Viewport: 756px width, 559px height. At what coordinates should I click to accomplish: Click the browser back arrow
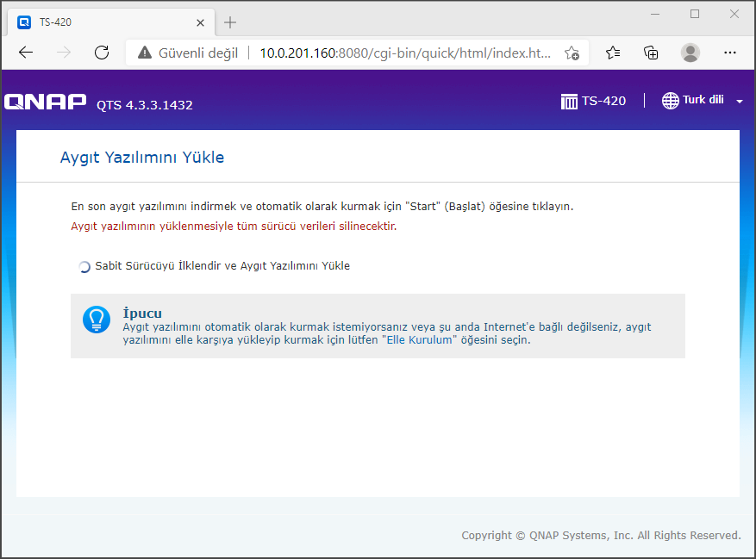(26, 53)
